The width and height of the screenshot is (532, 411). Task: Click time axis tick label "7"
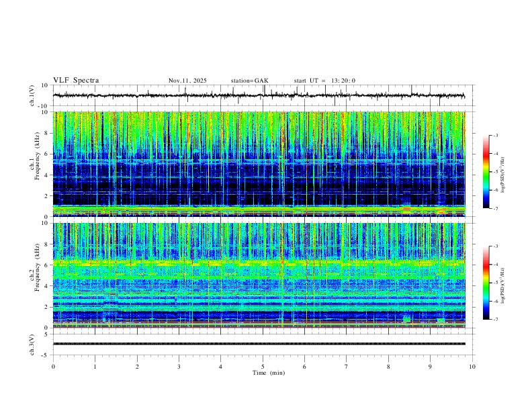coord(347,367)
